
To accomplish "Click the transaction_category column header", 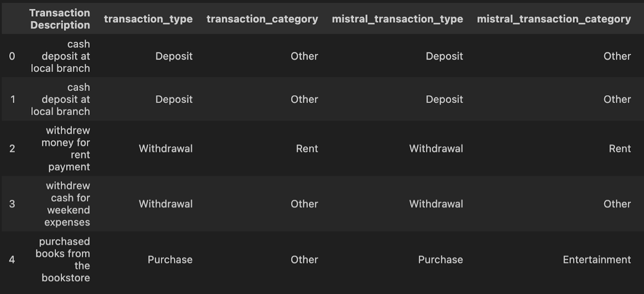I will pyautogui.click(x=262, y=19).
